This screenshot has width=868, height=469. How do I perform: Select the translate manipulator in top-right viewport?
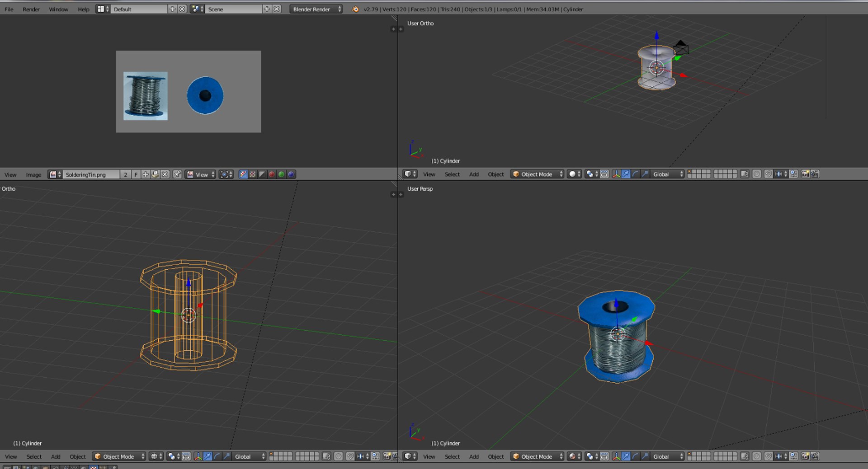(626, 174)
